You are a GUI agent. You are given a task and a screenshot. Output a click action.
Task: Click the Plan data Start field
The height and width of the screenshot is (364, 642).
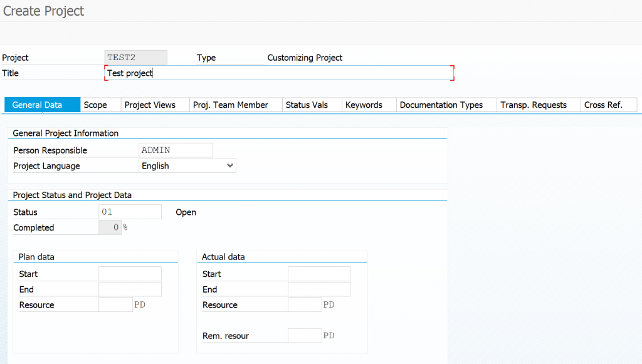click(130, 274)
